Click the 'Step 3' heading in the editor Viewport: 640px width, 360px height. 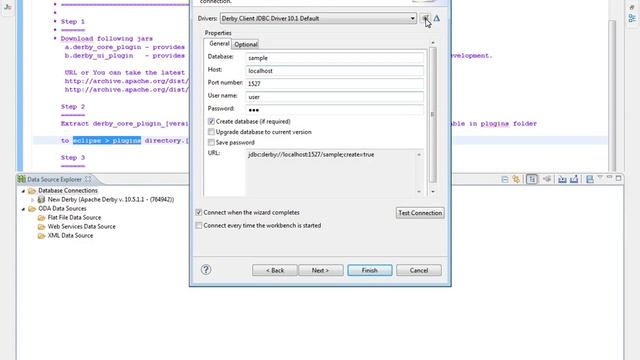coord(73,158)
